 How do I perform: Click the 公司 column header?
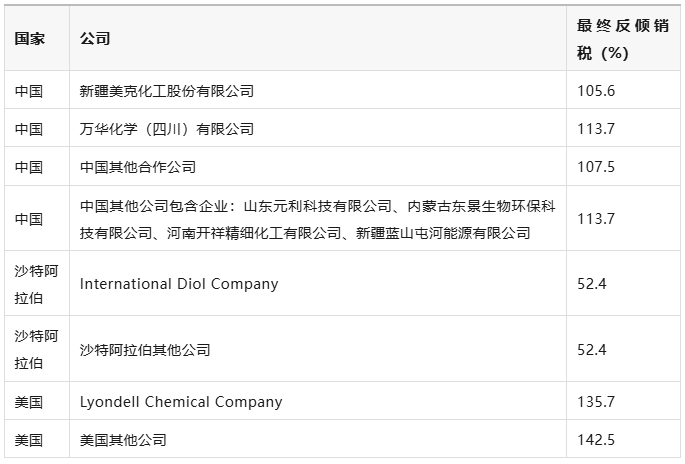point(318,38)
